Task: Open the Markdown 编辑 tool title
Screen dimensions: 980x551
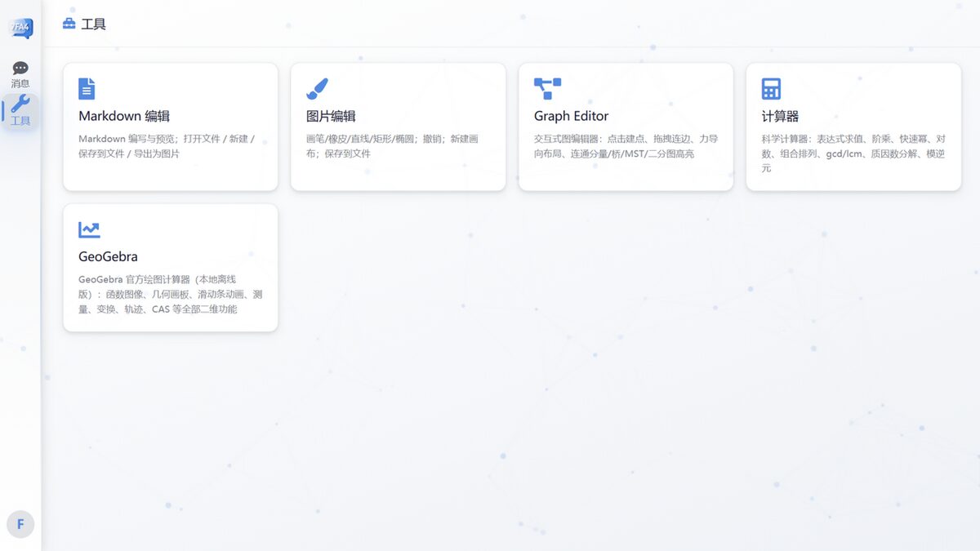Action: point(124,116)
